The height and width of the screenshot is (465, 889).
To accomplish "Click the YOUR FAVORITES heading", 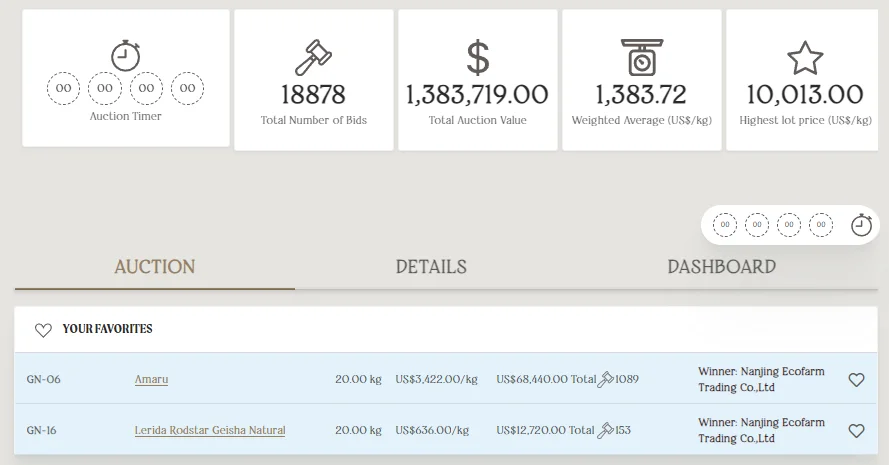I will [107, 329].
